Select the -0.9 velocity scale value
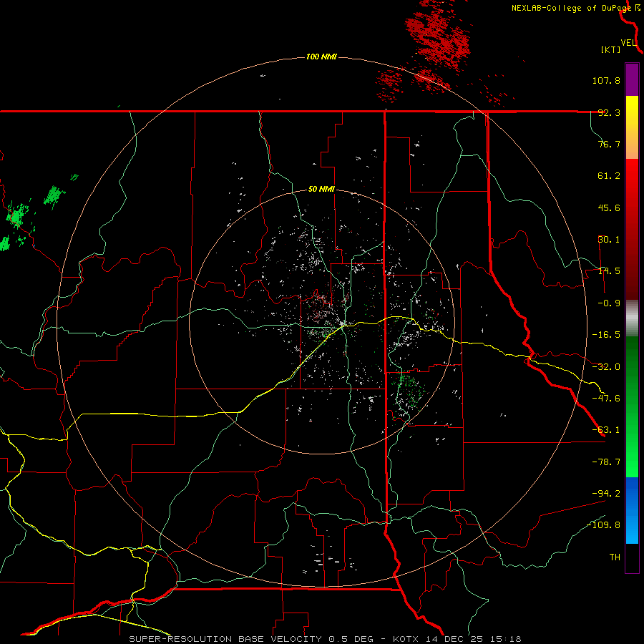 click(x=609, y=303)
